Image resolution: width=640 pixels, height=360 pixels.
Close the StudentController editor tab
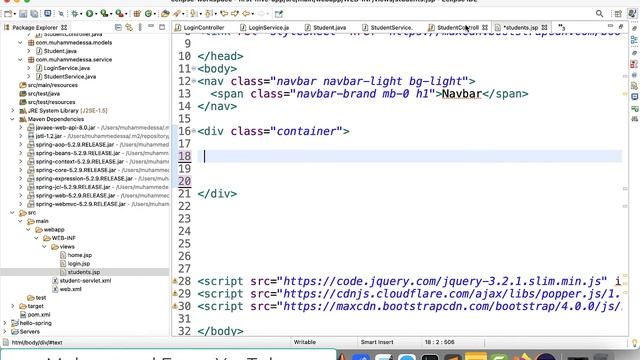coord(485,27)
